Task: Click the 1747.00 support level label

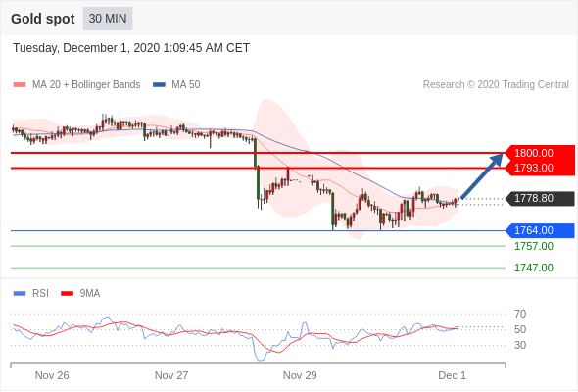Action: [534, 268]
